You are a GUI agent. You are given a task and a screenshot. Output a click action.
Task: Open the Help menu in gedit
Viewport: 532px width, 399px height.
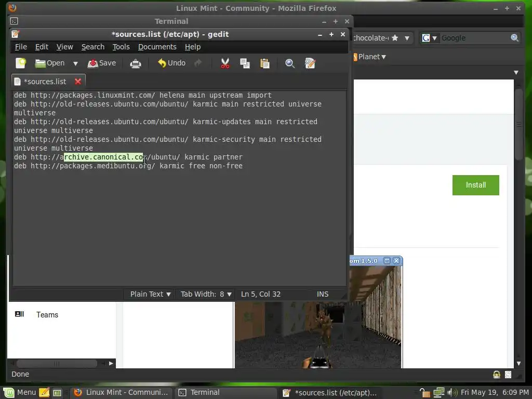[x=193, y=47]
